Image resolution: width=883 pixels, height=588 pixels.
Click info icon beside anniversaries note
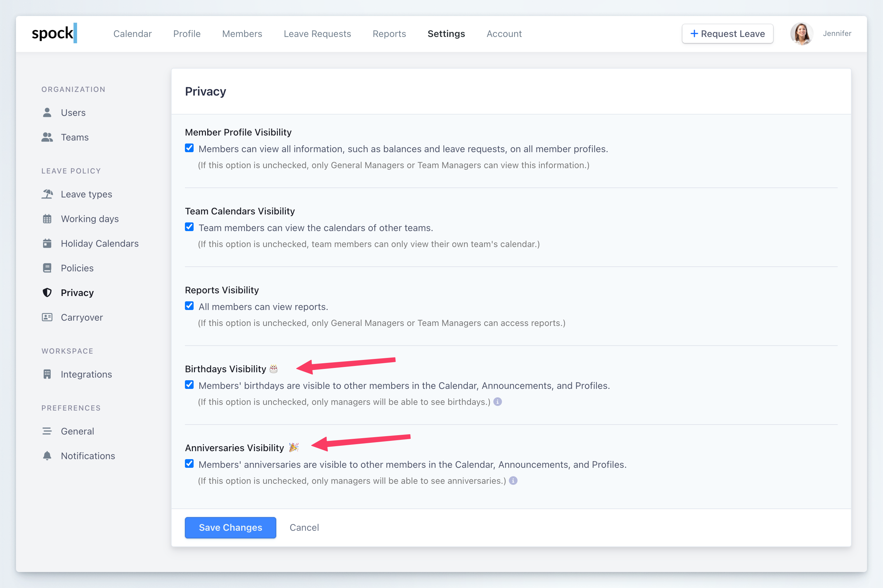pos(513,480)
